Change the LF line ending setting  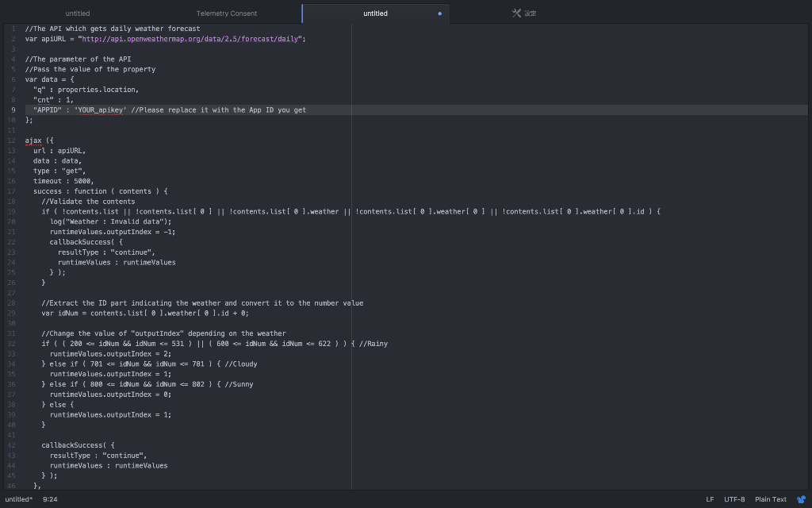pyautogui.click(x=710, y=499)
